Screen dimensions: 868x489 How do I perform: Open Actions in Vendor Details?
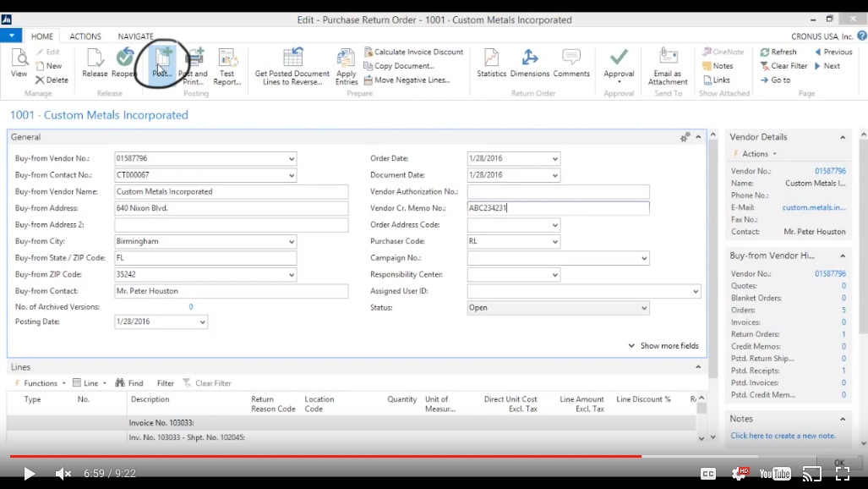pyautogui.click(x=755, y=154)
